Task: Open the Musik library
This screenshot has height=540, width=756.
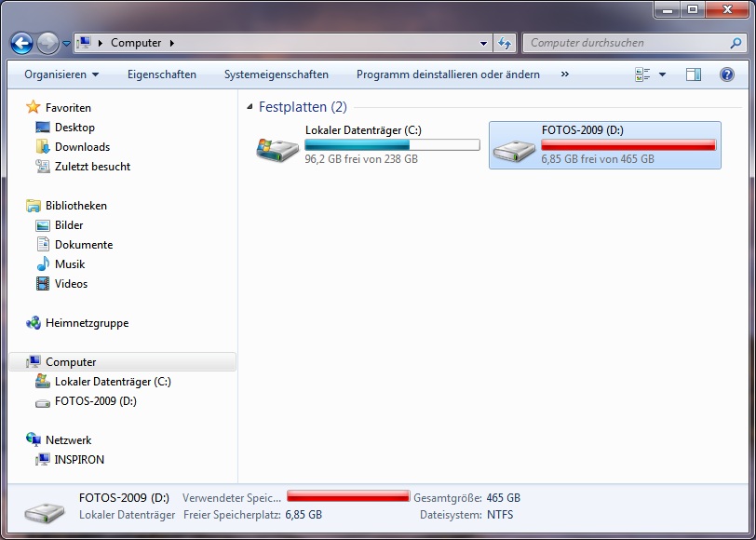Action: point(69,264)
